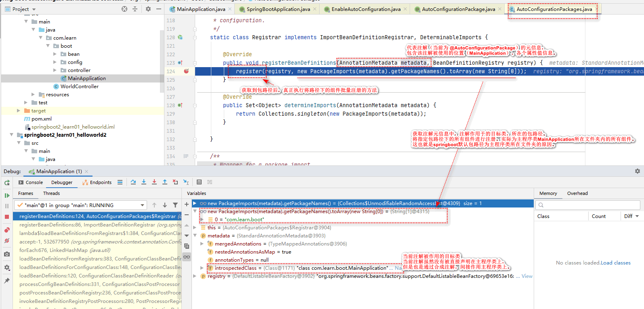Expand the bean folder
This screenshot has height=309, width=644.
click(x=55, y=54)
